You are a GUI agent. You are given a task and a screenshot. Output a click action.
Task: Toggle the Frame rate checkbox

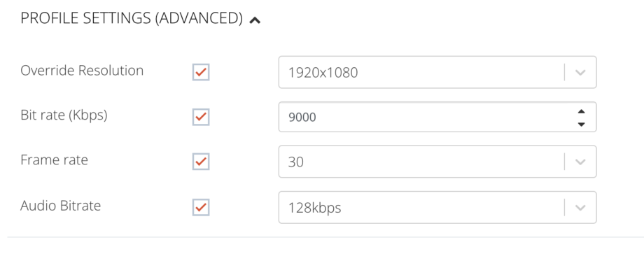pos(201,162)
